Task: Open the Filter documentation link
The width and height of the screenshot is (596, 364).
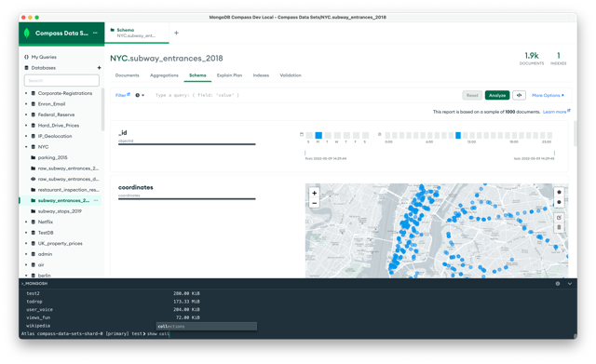Action: pos(122,95)
